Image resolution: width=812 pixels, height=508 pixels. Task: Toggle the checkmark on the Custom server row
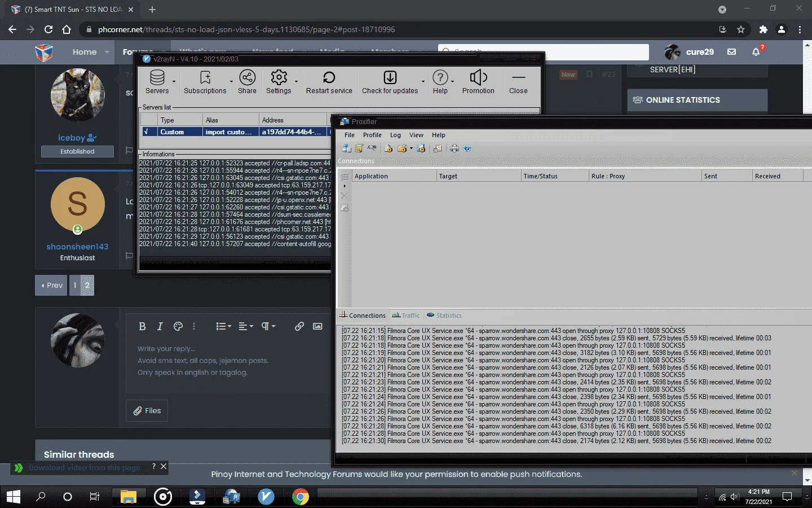[x=146, y=132]
